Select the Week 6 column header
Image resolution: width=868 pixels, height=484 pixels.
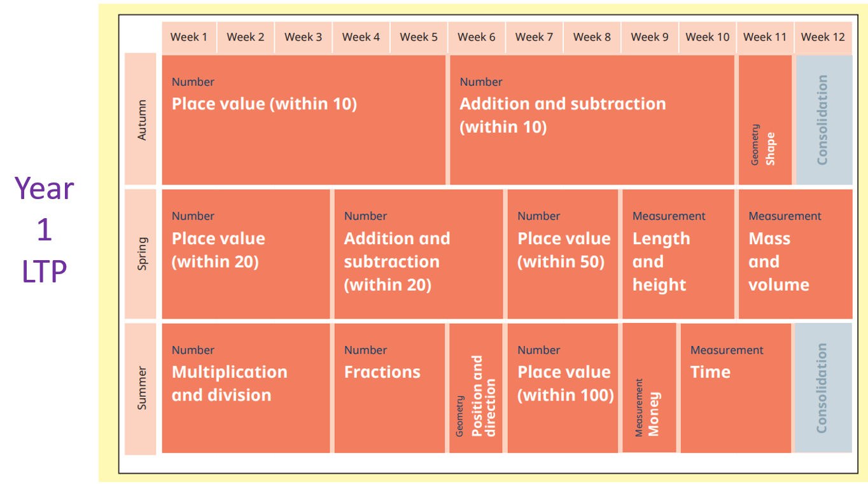tap(477, 37)
